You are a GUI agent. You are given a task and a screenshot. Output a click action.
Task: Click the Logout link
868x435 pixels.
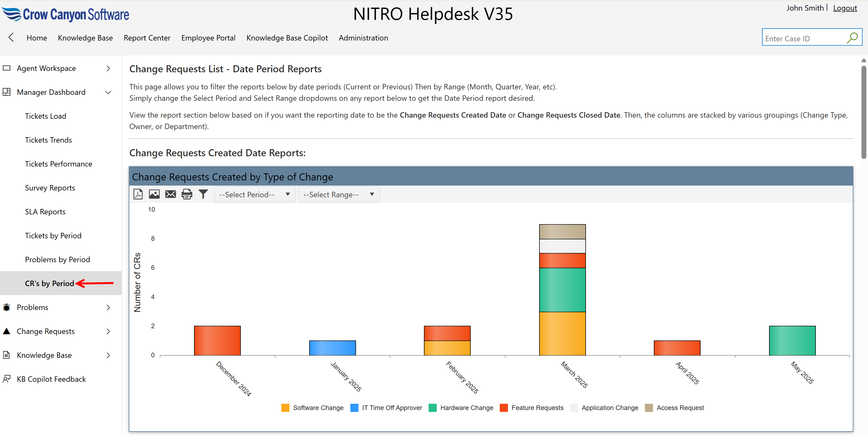point(845,8)
